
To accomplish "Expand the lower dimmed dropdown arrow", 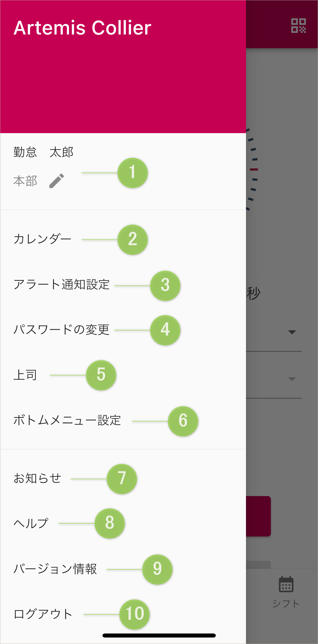I will pos(292,379).
